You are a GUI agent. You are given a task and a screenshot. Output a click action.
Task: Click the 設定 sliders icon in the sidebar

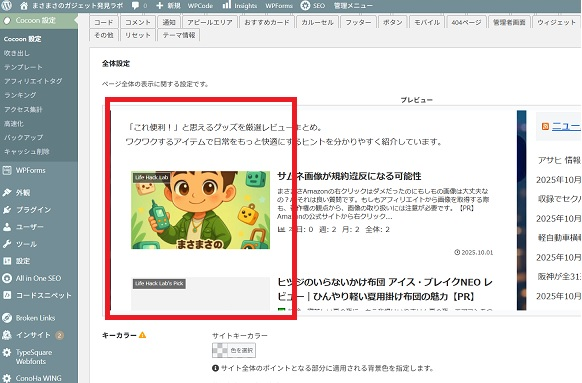(7, 261)
